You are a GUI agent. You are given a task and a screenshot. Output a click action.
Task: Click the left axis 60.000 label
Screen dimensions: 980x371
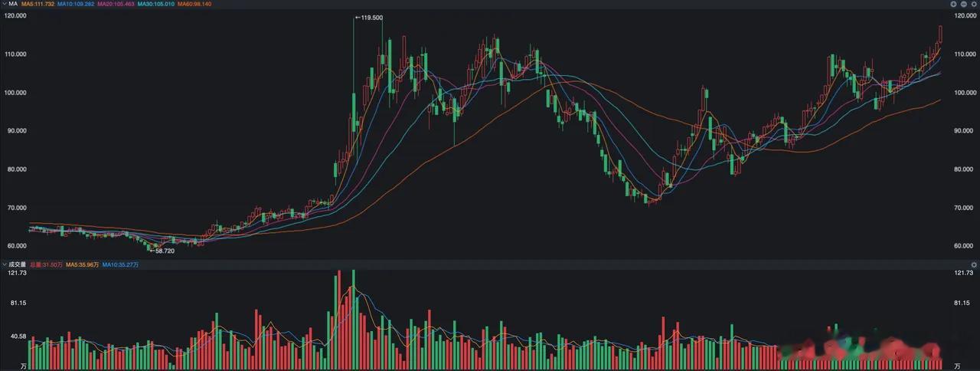click(15, 246)
